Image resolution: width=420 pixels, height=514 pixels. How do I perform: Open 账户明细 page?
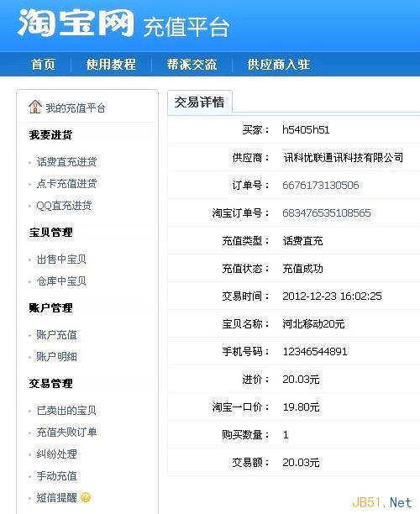click(x=56, y=356)
